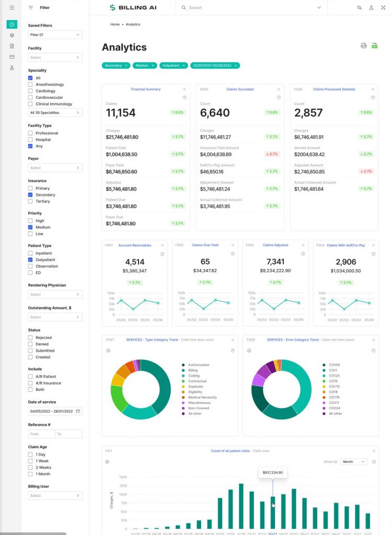392x535 pixels.
Task: Open Financial Summary card menu icon
Action: [185, 89]
